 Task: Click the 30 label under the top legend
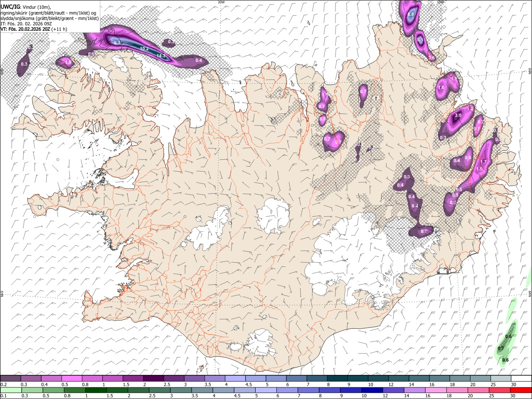coord(513,384)
